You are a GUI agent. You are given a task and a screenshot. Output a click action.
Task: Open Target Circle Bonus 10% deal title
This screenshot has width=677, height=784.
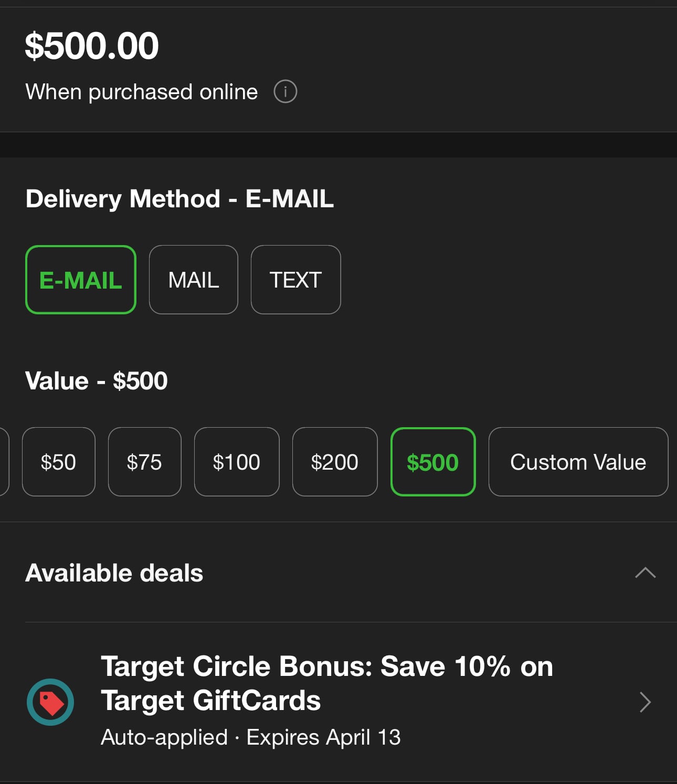click(327, 683)
